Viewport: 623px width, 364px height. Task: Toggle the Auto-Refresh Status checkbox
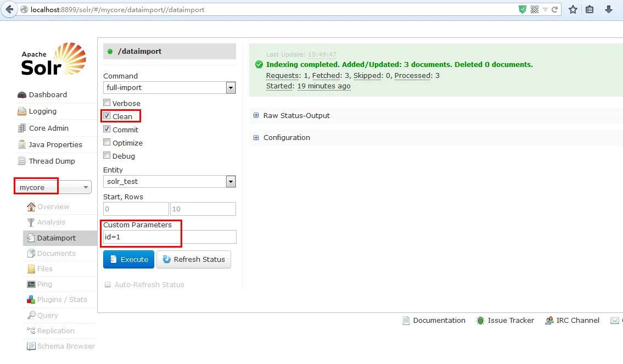(x=107, y=284)
